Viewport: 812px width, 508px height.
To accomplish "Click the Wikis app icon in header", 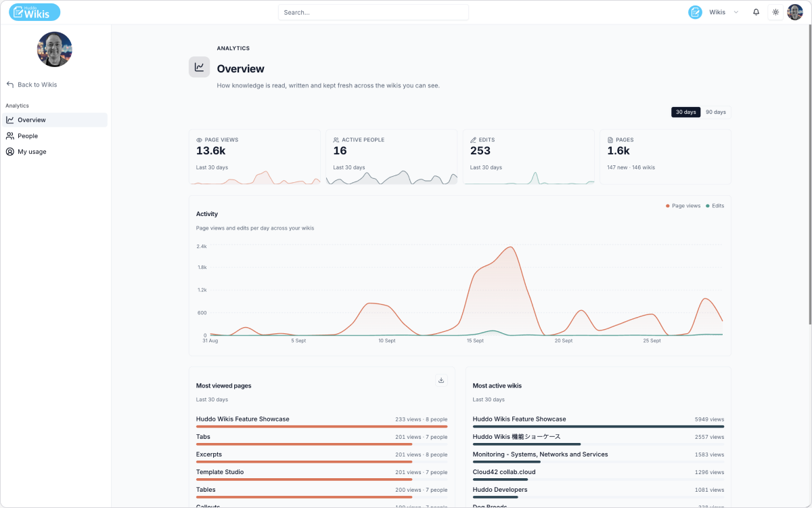I will 695,12.
